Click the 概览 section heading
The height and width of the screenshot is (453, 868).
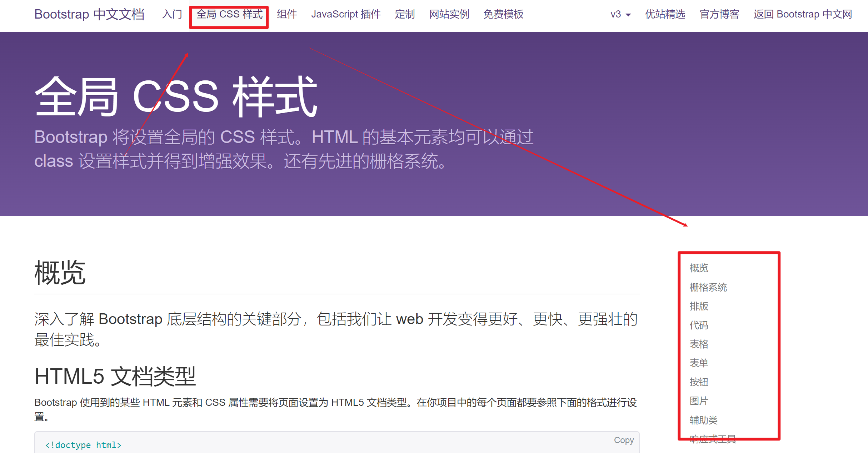(60, 273)
